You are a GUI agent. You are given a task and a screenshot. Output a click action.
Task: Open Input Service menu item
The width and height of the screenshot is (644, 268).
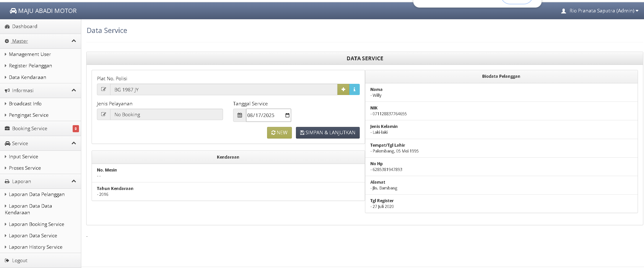[x=23, y=157]
